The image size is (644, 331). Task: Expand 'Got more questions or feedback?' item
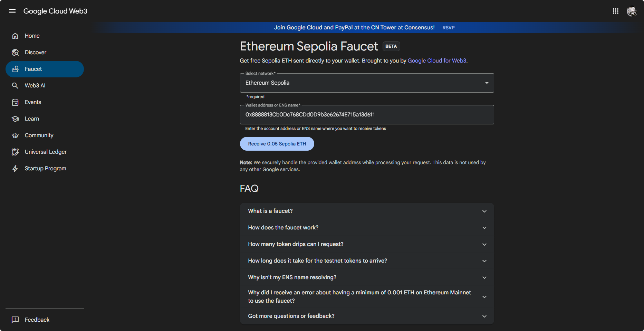[x=367, y=316]
